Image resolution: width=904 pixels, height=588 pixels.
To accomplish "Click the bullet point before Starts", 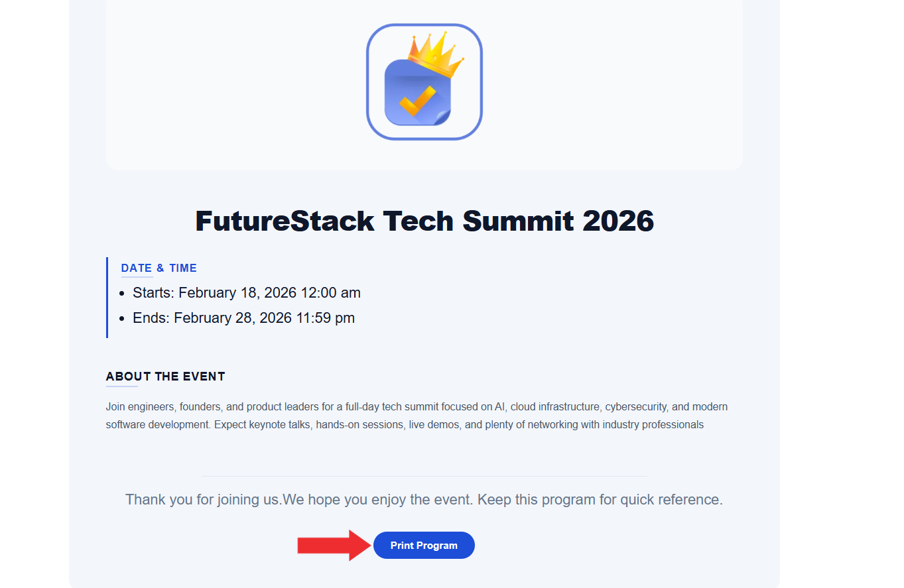I will tap(121, 293).
